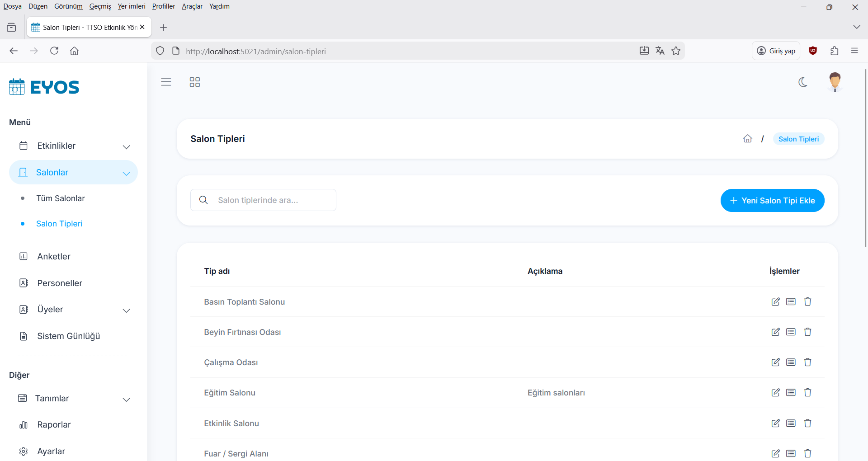Toggle dark mode with moon icon

tap(803, 82)
